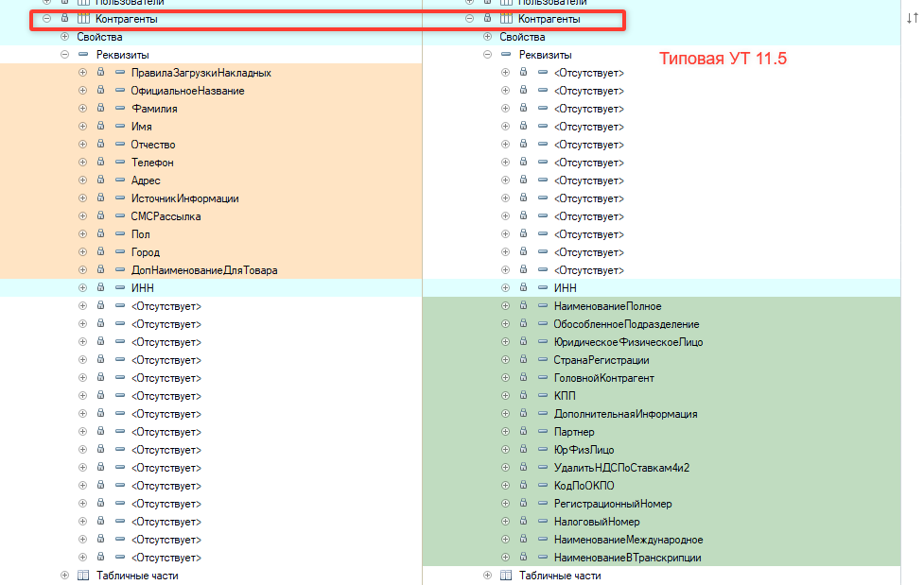Click the lock icon next to right-side КПП

pos(523,395)
